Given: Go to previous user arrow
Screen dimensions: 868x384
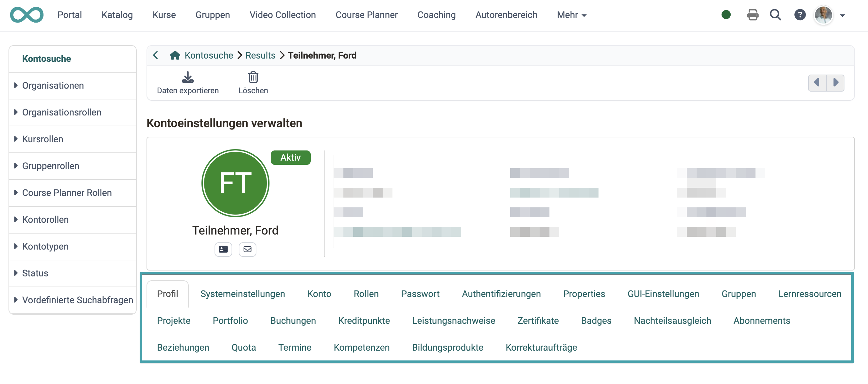Looking at the screenshot, I should (817, 83).
